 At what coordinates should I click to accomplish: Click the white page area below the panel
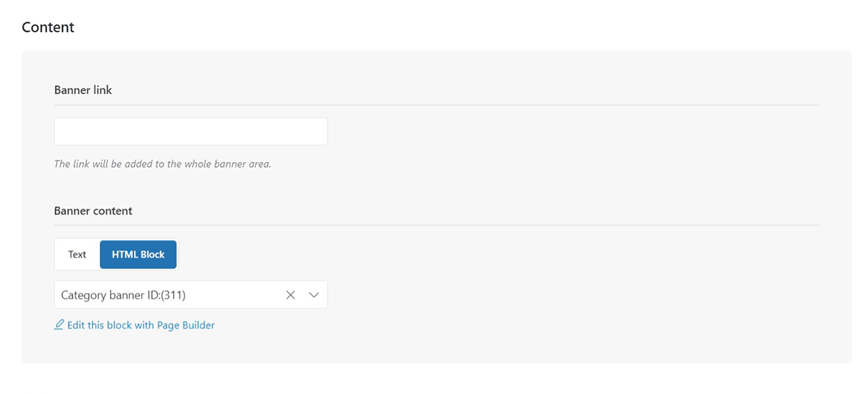click(x=434, y=380)
